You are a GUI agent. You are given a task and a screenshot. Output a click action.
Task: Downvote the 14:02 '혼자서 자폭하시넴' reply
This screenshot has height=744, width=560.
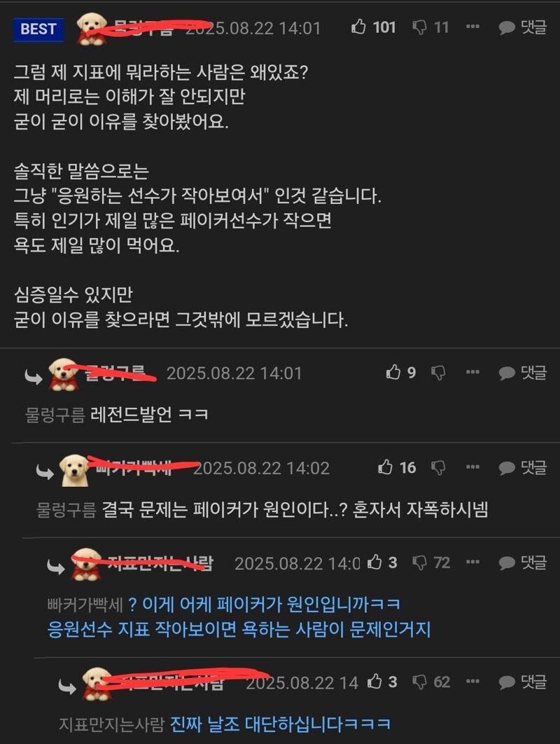pos(438,468)
